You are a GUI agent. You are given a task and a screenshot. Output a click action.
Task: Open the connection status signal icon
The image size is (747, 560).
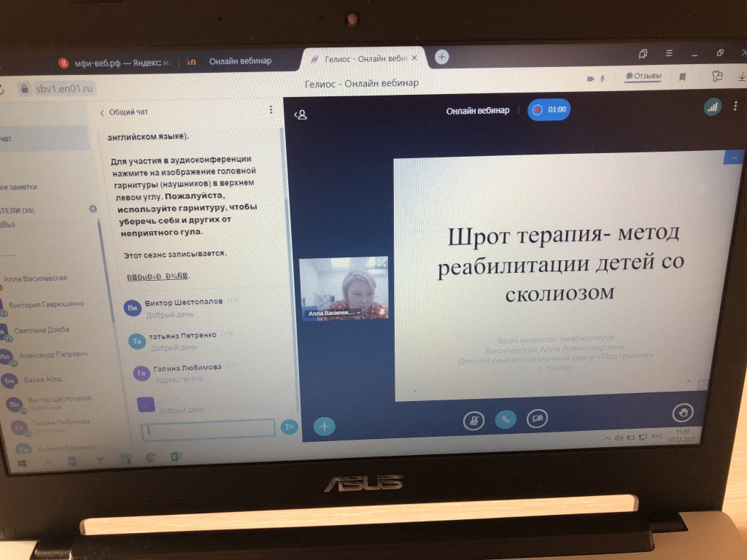[x=712, y=106]
